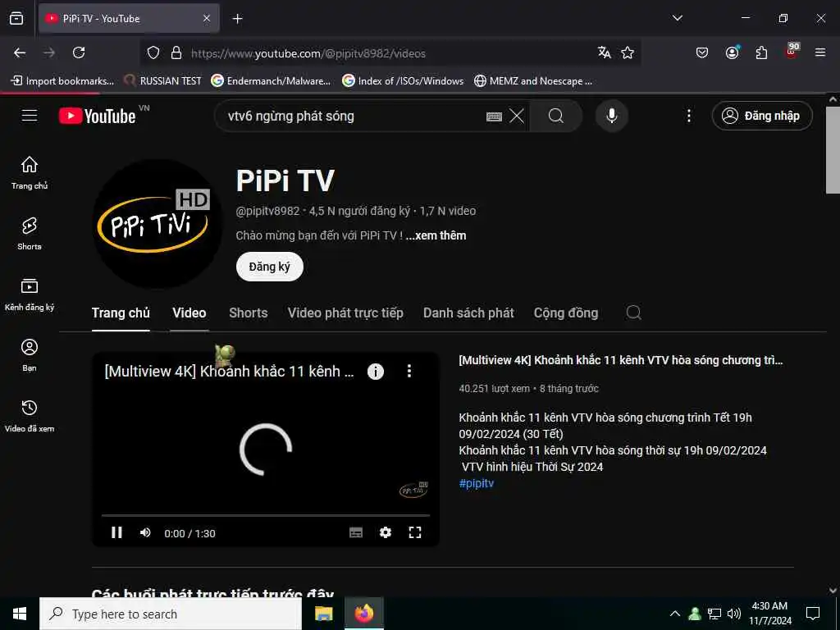
Task: Open the Cộng đồng tab
Action: tap(566, 313)
